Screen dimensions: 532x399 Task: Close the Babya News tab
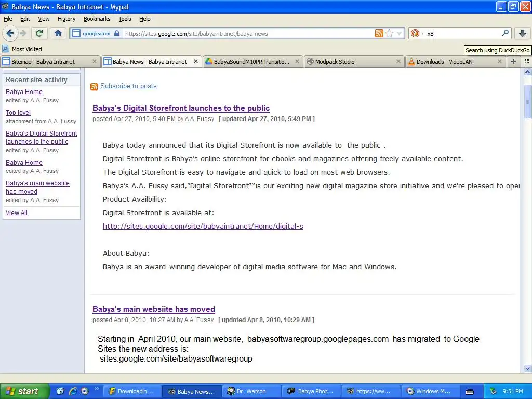coord(196,61)
